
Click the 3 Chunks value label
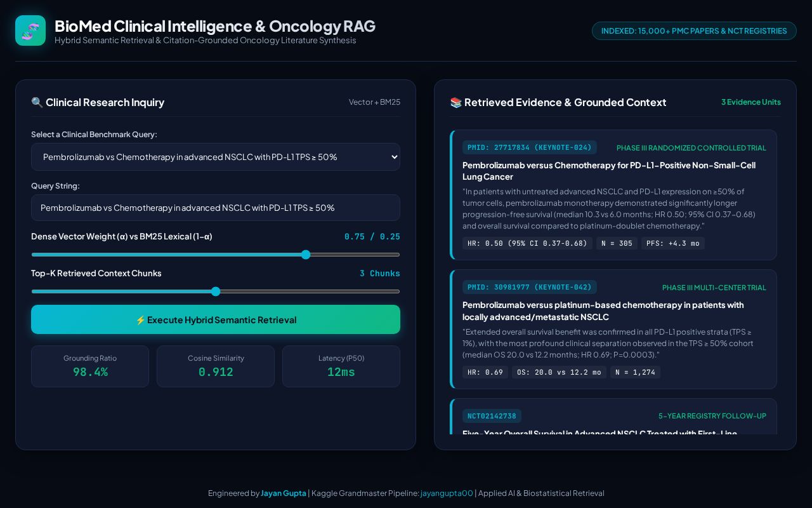tap(380, 273)
